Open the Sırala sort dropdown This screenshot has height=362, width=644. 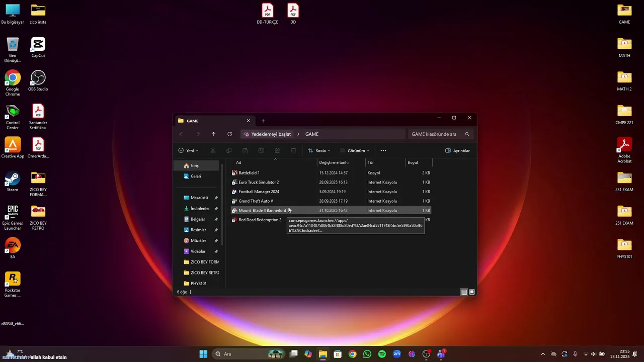319,150
